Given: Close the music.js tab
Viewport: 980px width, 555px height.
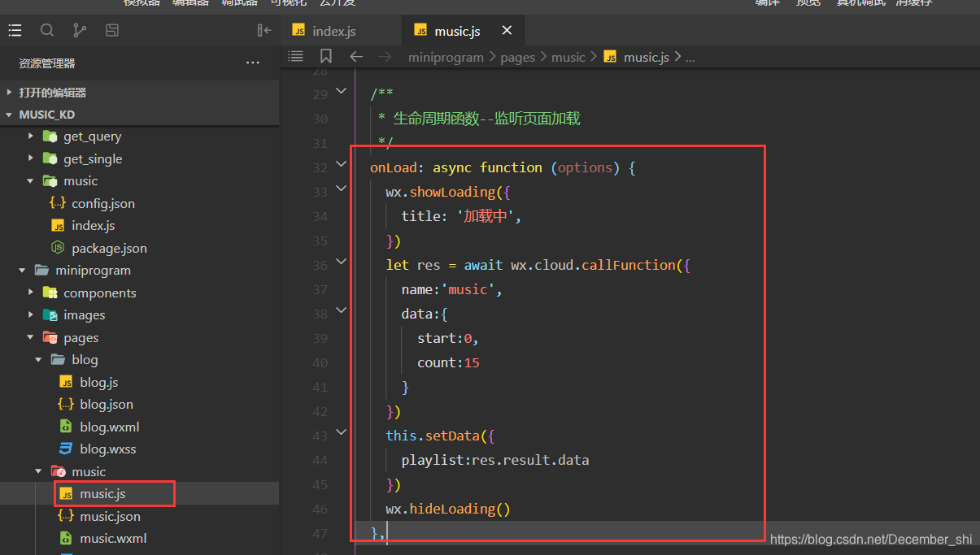Looking at the screenshot, I should [507, 30].
